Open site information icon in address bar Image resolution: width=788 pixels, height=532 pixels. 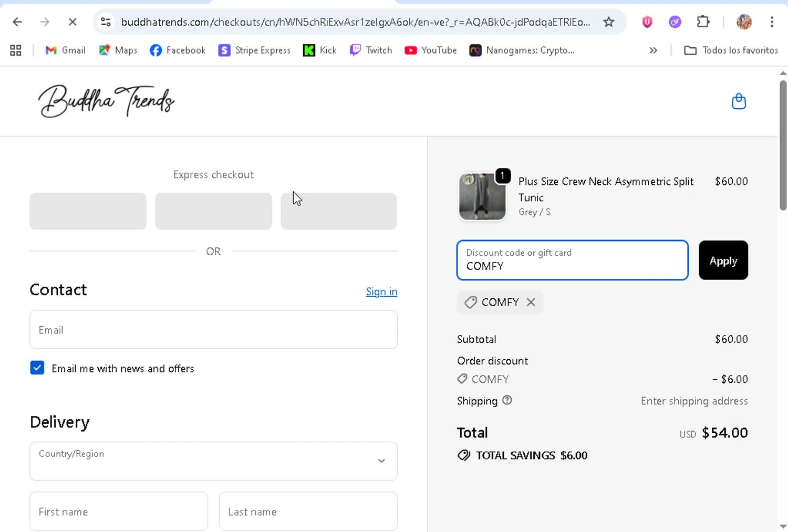click(106, 22)
